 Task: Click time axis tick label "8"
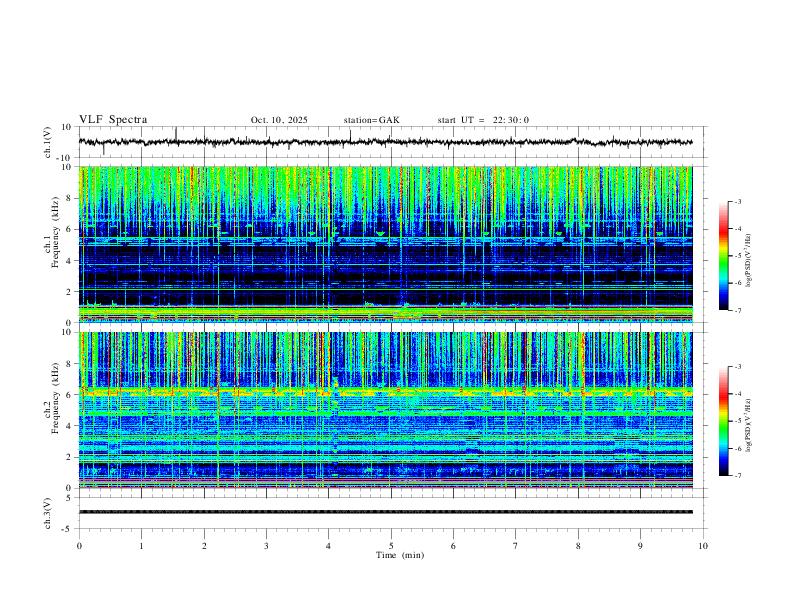578,546
